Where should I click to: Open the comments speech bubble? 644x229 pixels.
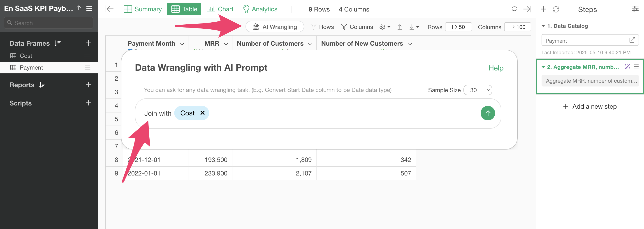[514, 9]
